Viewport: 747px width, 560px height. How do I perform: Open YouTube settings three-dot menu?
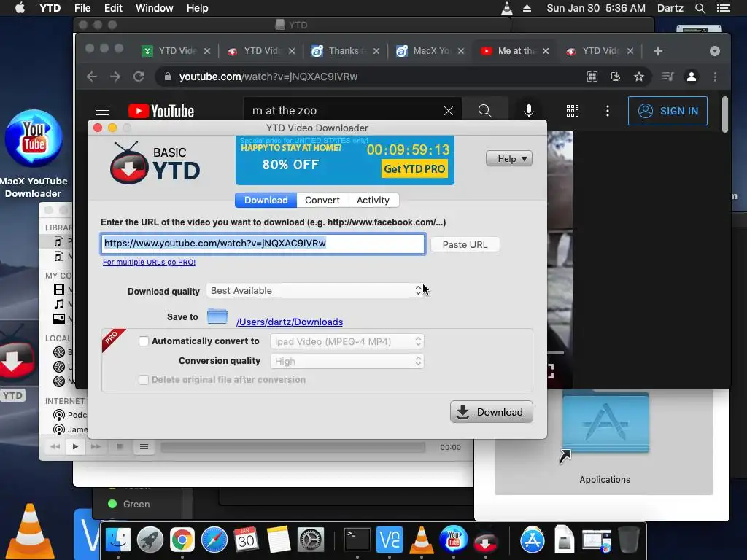tap(607, 111)
